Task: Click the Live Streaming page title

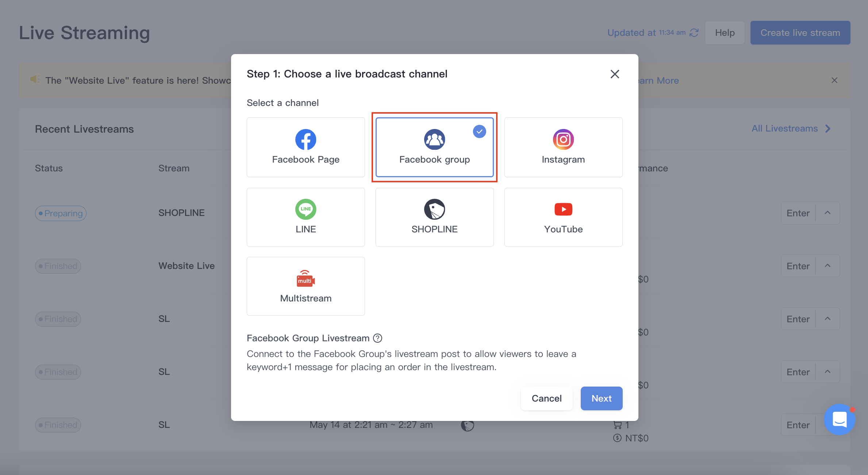Action: click(x=84, y=33)
